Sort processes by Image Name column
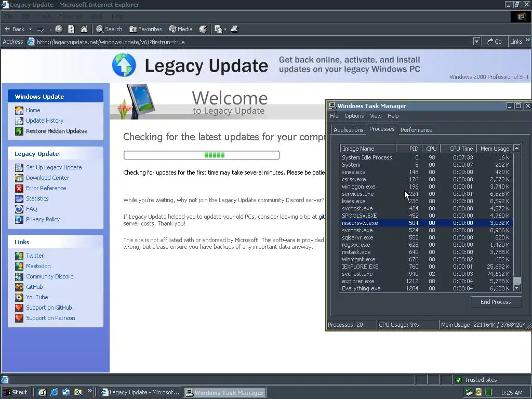532x399 pixels. (x=368, y=149)
